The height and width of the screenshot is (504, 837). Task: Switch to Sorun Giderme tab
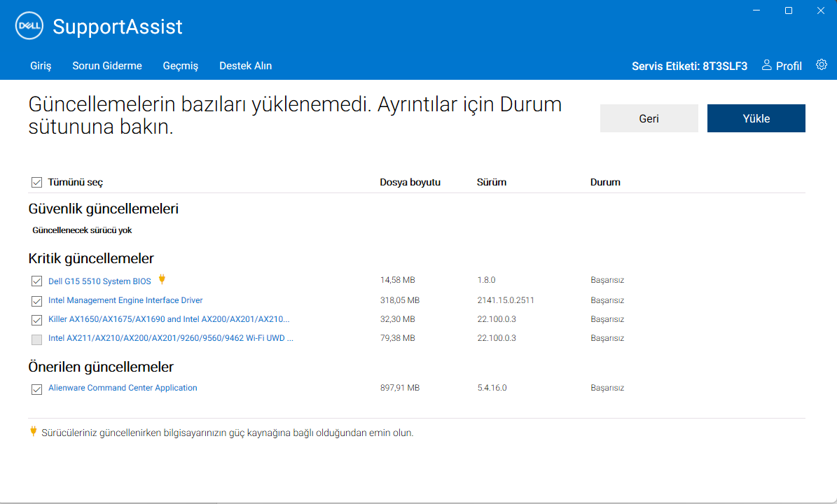tap(106, 65)
